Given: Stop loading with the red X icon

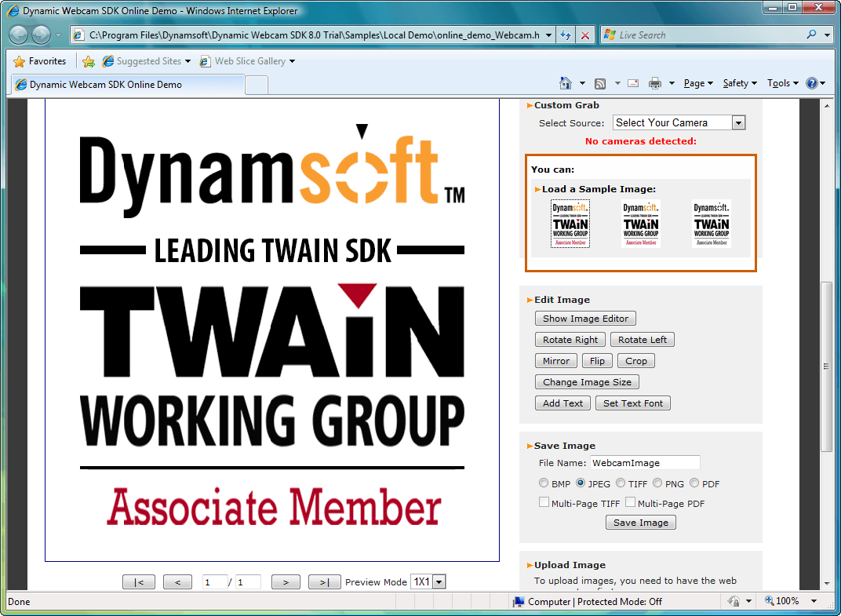Looking at the screenshot, I should pos(585,35).
